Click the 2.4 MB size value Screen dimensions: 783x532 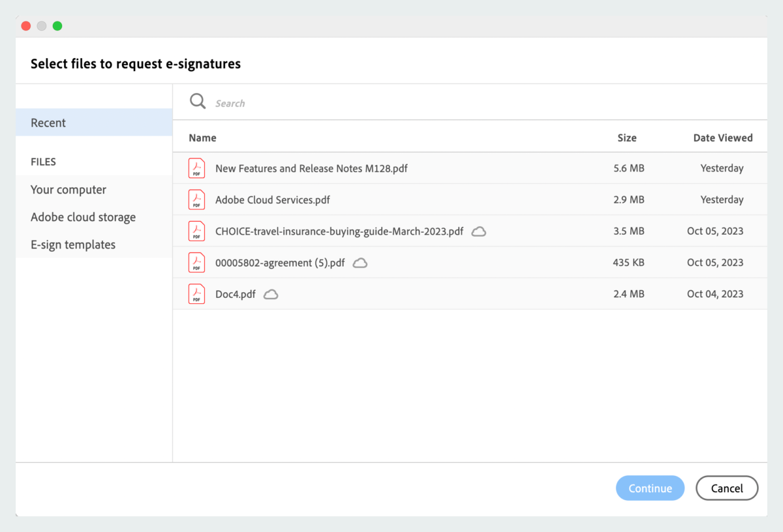(x=629, y=294)
